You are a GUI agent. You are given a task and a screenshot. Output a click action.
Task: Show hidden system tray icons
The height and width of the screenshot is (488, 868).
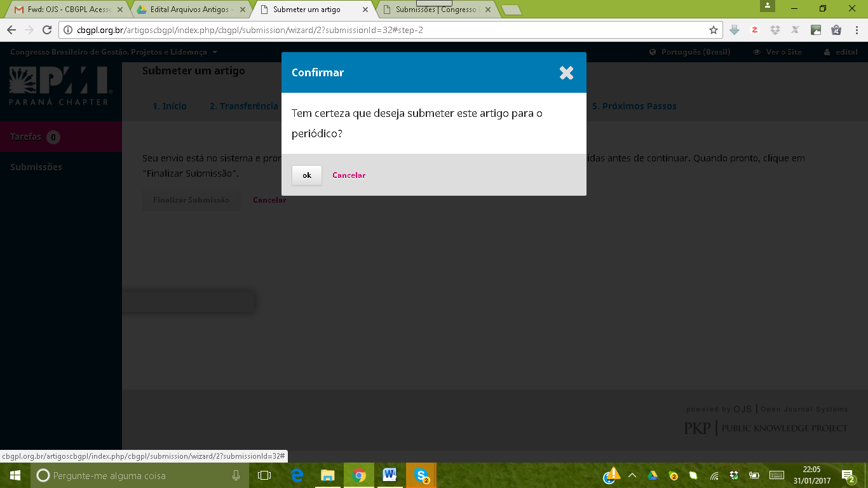tap(632, 475)
